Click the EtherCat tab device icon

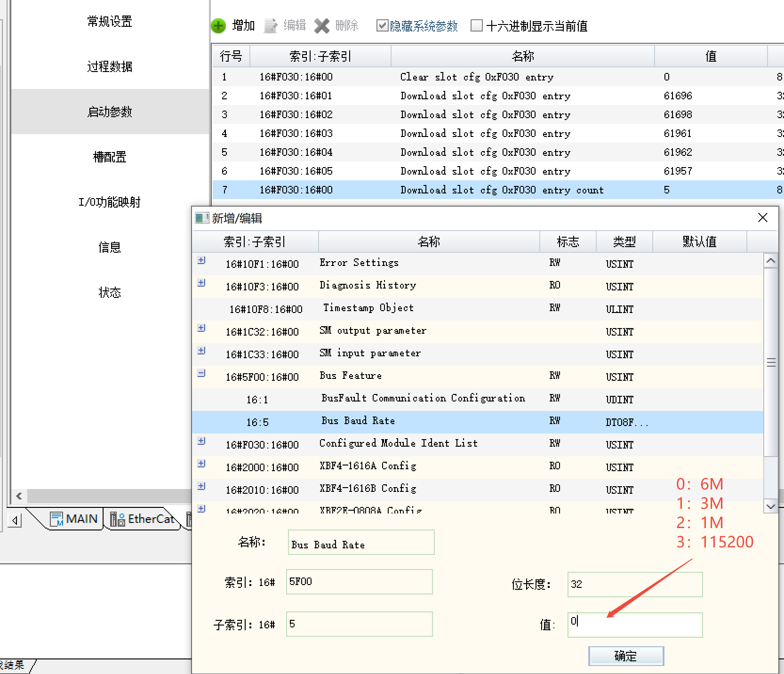tap(117, 519)
